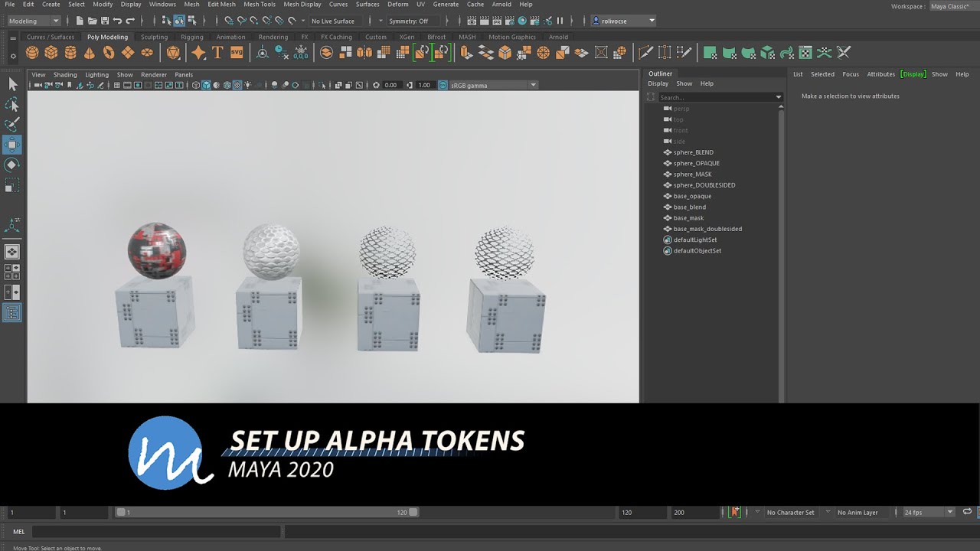This screenshot has width=980, height=551.
Task: Open the No Character Set dropdown
Action: coord(793,512)
